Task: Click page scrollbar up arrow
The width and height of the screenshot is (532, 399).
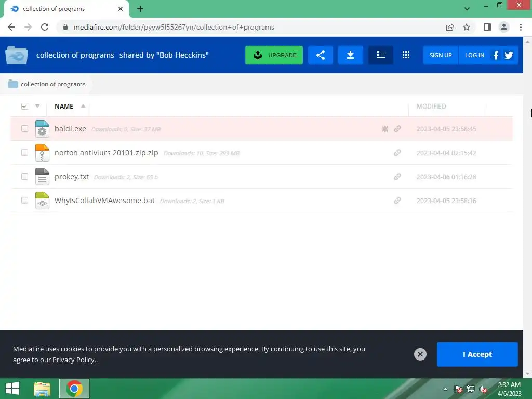Action: (527, 41)
